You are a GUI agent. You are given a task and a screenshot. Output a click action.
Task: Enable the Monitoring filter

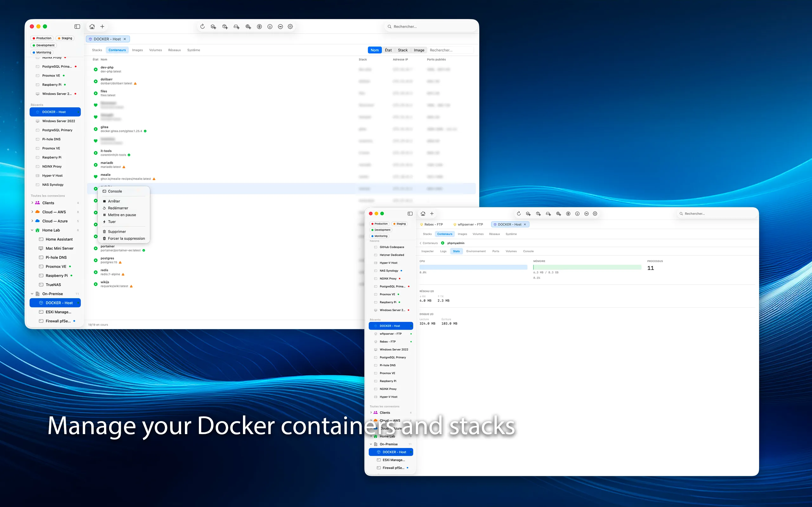click(x=42, y=52)
